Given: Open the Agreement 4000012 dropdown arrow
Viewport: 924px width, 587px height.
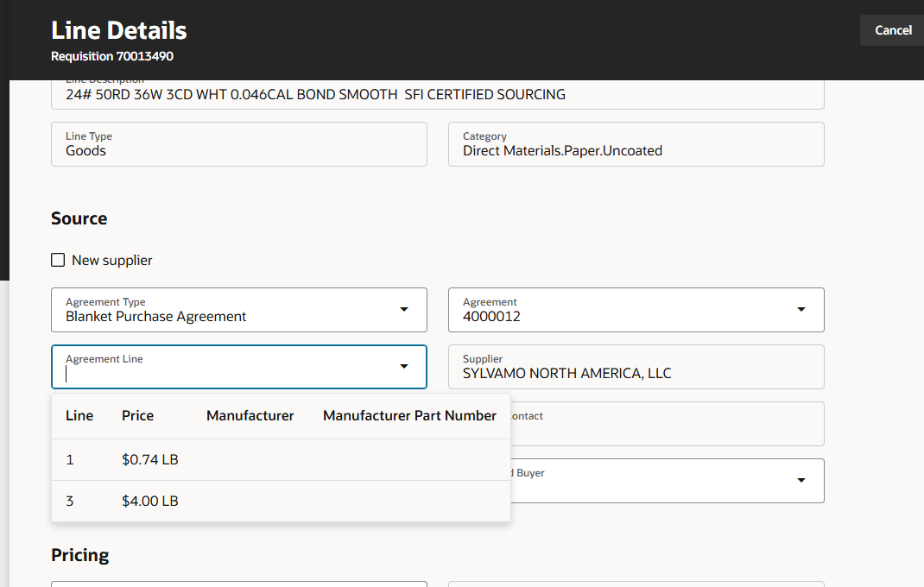Looking at the screenshot, I should (x=801, y=309).
